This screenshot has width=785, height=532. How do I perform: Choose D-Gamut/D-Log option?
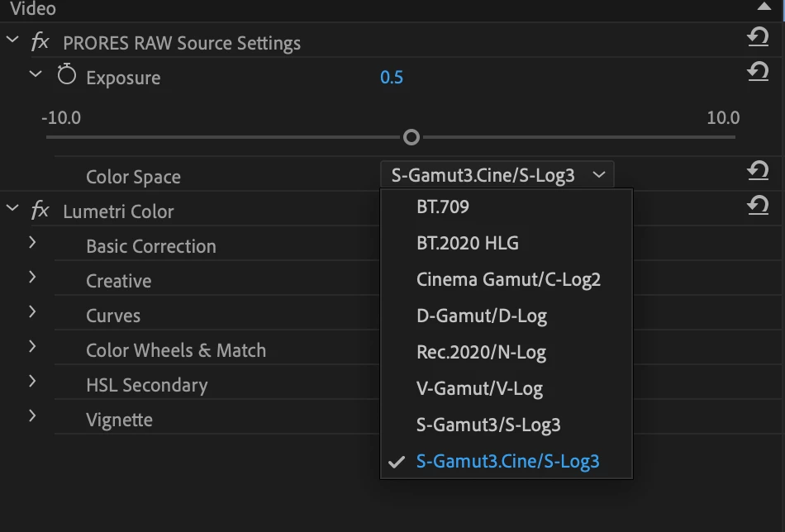507,316
